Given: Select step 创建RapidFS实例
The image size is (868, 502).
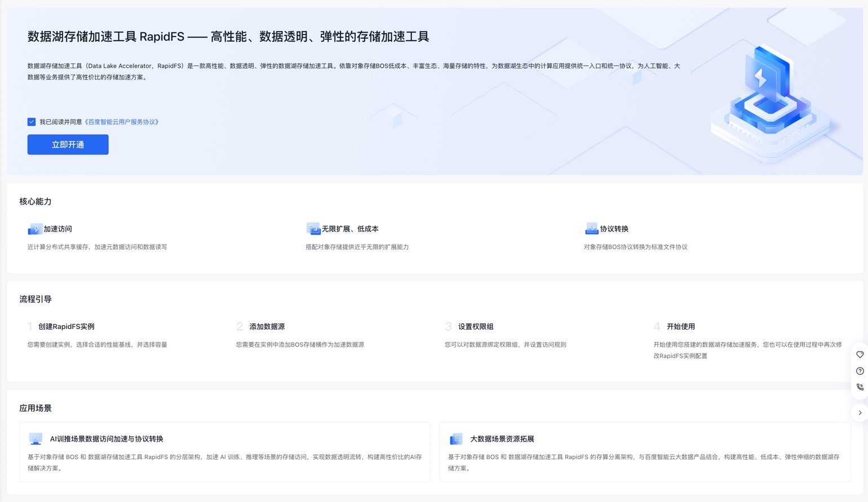Looking at the screenshot, I should click(x=67, y=326).
